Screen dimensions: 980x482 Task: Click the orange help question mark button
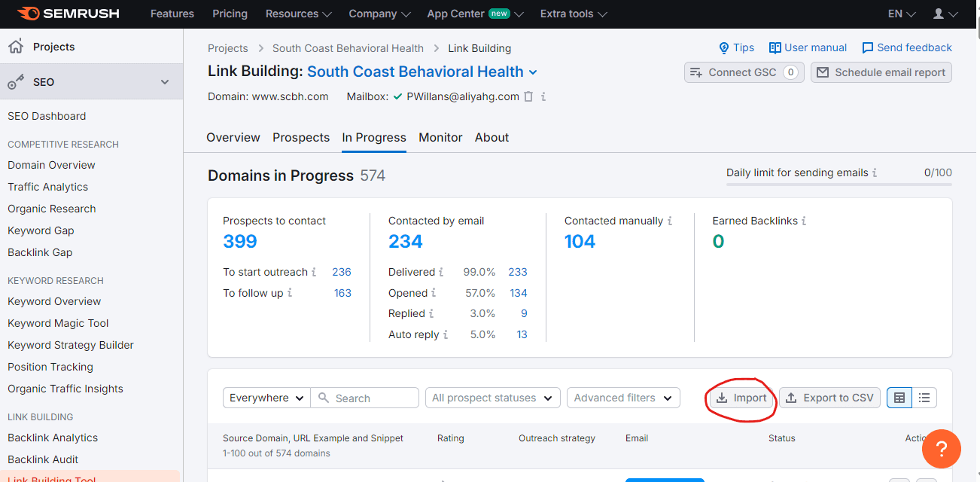(942, 449)
